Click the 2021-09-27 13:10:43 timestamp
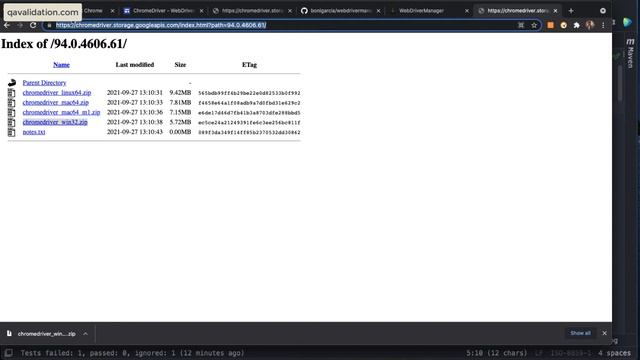Image resolution: width=640 pixels, height=360 pixels. pos(135,132)
